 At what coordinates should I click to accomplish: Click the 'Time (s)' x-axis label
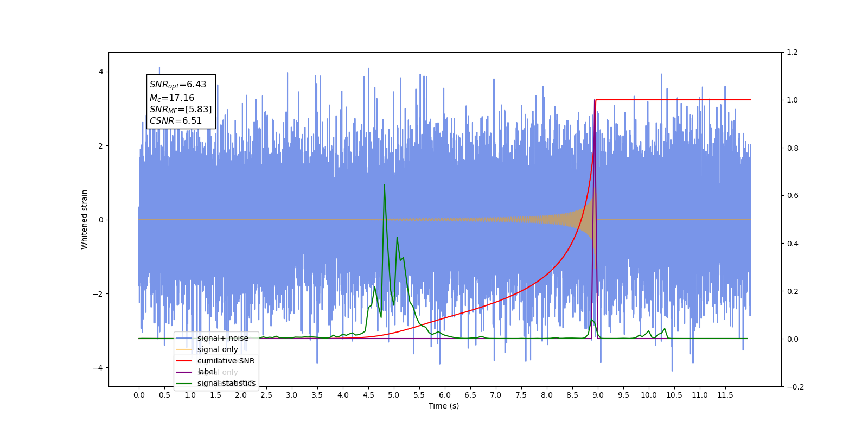pos(444,406)
